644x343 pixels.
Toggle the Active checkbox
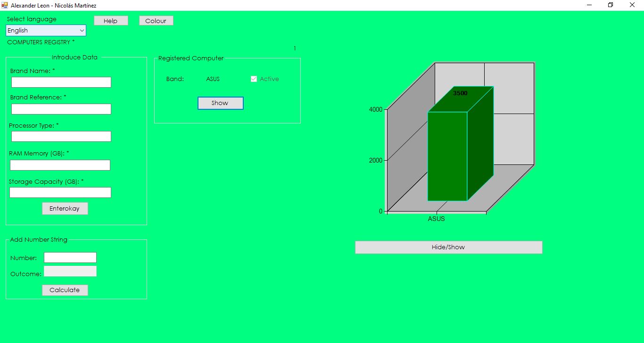tap(254, 79)
